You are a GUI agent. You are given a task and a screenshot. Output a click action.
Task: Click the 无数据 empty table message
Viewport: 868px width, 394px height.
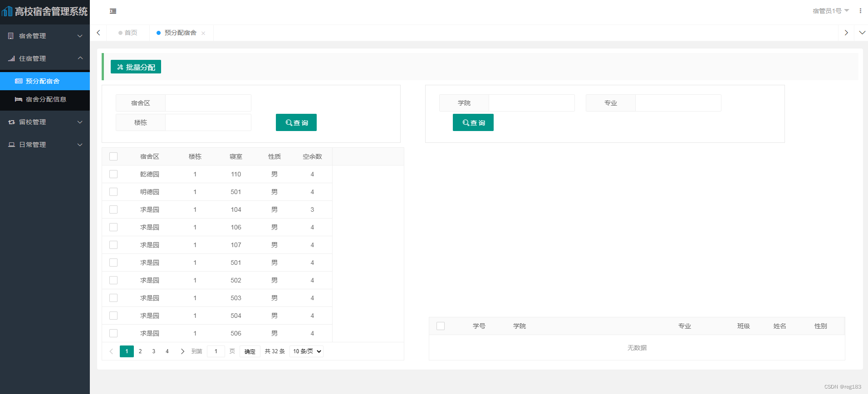pos(637,348)
